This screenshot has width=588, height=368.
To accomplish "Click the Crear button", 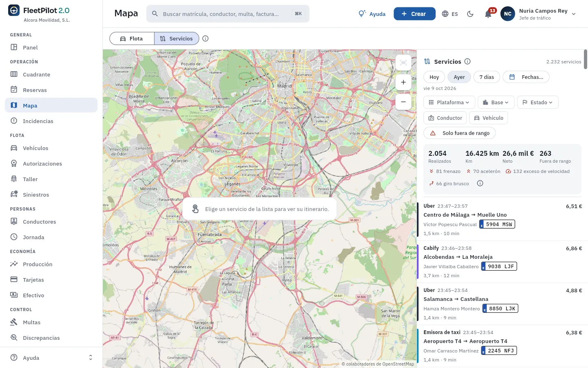I will click(414, 14).
